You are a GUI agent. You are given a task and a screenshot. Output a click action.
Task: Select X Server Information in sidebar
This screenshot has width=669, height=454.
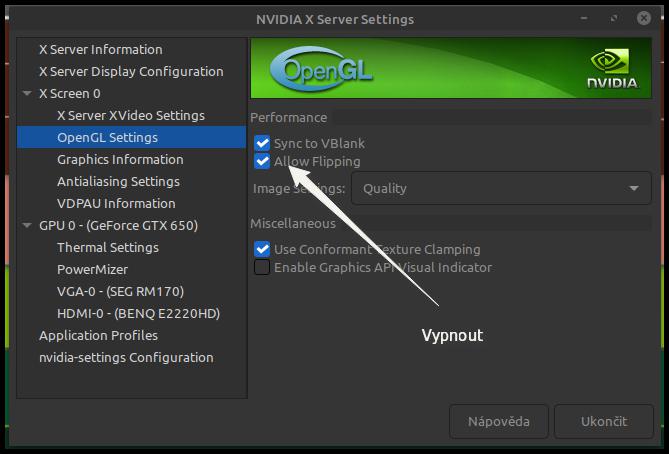100,49
